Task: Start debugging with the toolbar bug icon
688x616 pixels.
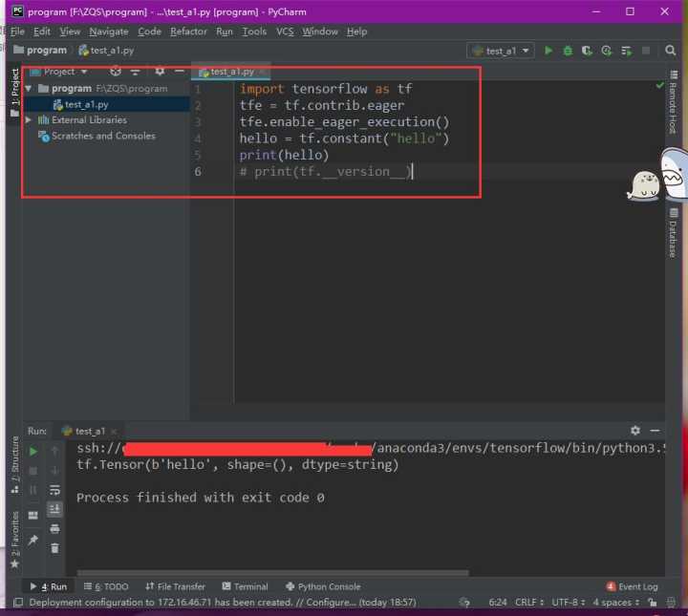Action: 568,51
